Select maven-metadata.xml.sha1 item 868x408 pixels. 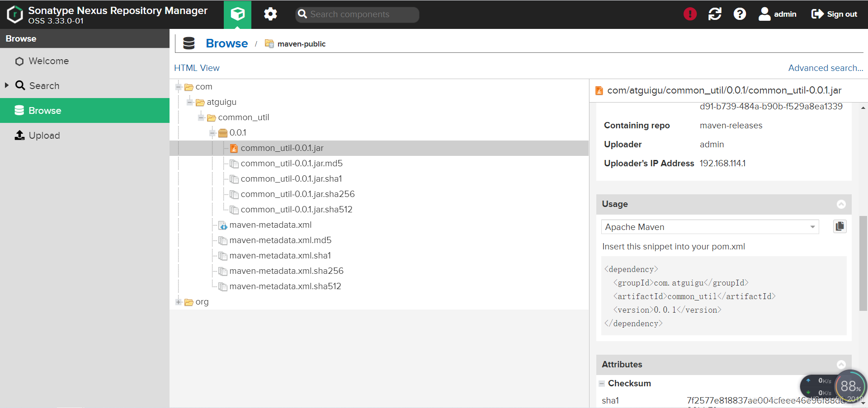pyautogui.click(x=280, y=256)
